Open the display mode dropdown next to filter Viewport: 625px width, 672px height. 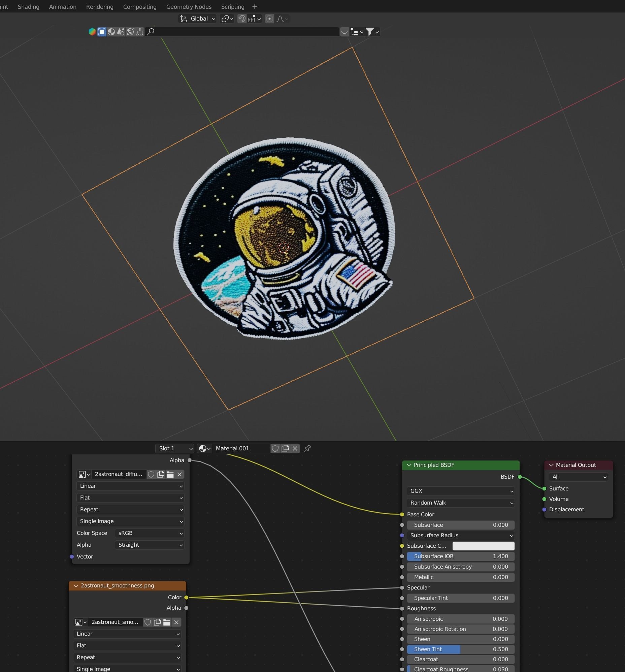pyautogui.click(x=357, y=32)
